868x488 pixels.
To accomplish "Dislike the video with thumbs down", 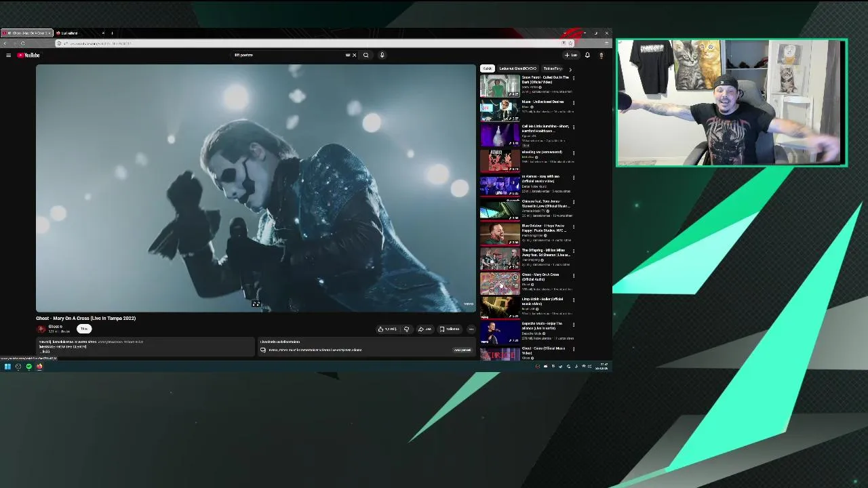I will pos(406,329).
